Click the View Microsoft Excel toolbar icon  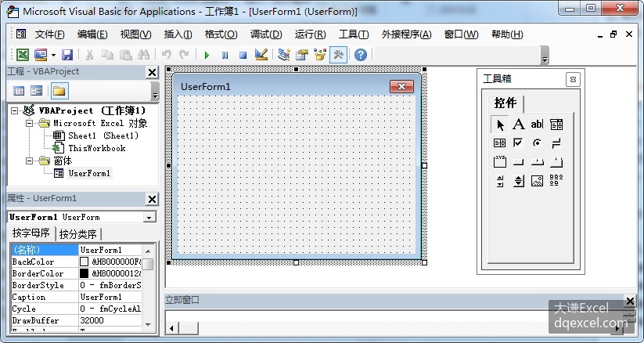tap(22, 54)
